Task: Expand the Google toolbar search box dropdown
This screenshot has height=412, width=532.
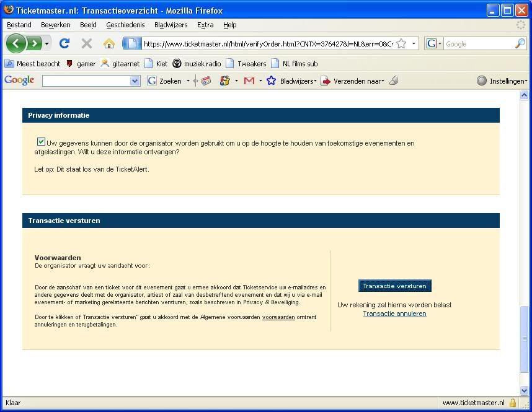Action: pyautogui.click(x=135, y=81)
